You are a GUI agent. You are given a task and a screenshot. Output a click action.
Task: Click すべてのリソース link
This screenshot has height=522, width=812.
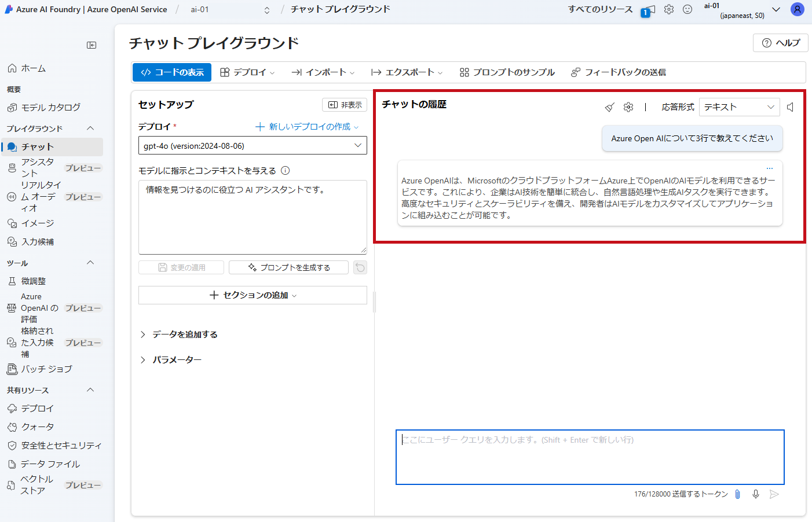pos(600,9)
